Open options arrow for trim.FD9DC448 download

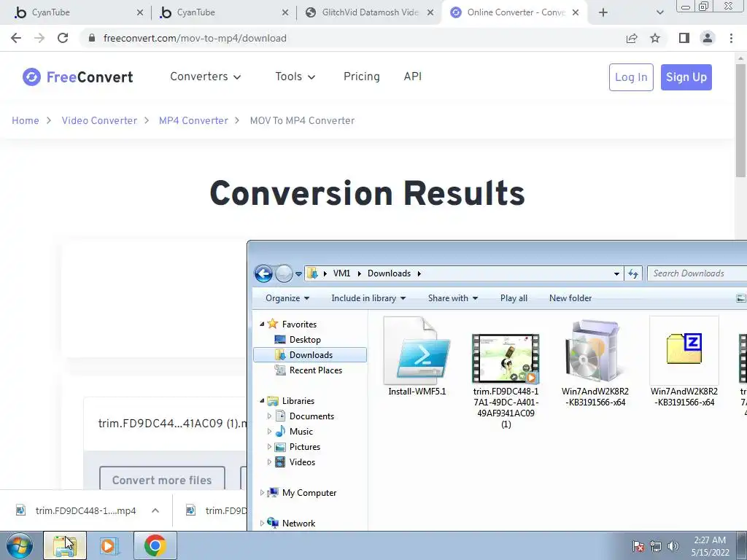point(155,510)
